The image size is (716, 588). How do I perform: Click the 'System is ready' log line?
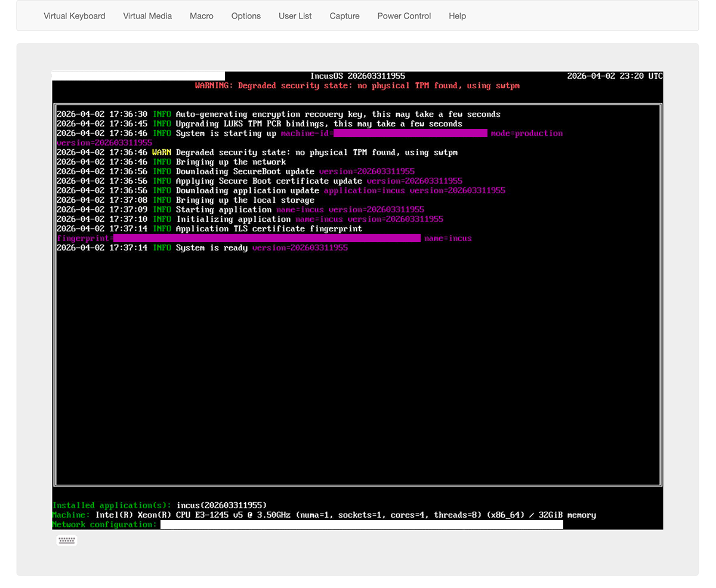[x=202, y=247]
